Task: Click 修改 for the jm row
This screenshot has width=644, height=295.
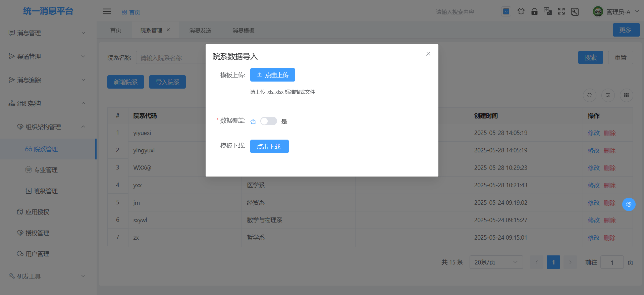Action: (593, 203)
